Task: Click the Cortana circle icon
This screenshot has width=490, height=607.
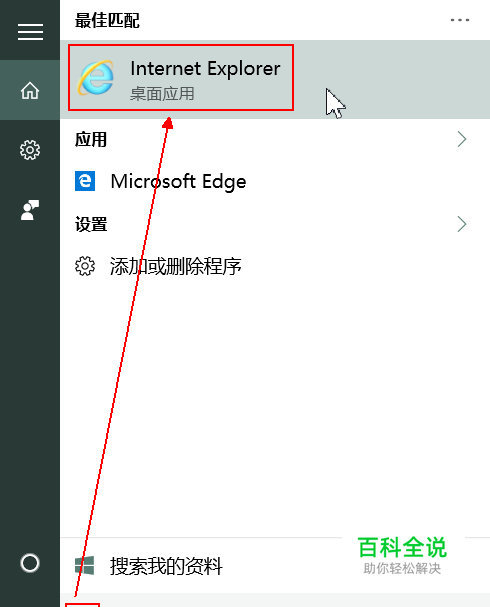Action: point(30,563)
